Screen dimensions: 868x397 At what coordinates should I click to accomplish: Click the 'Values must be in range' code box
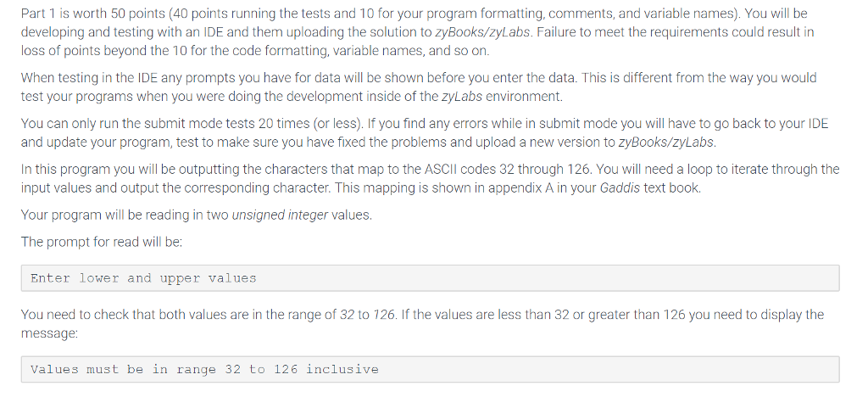(430, 369)
